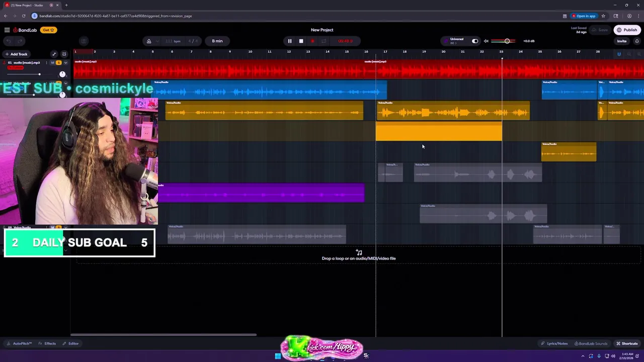
Task: Open the taskbar volume control icon
Action: click(613, 356)
